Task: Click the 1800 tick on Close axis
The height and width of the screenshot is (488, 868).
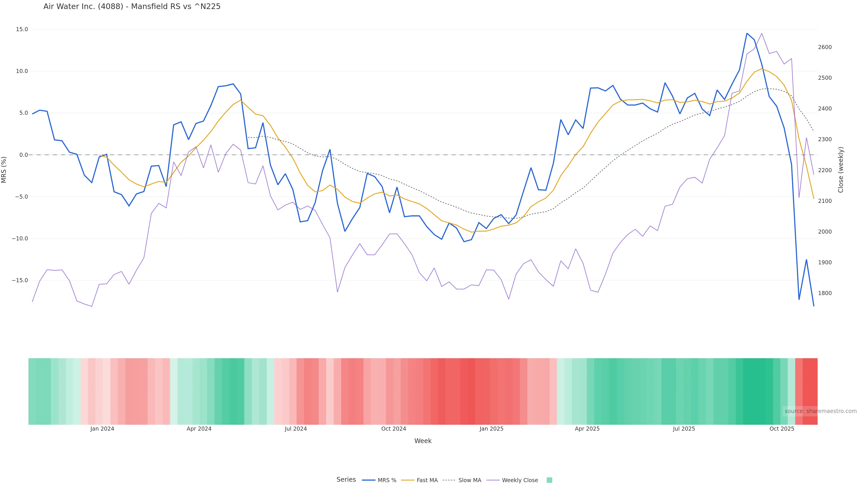Action: [825, 293]
